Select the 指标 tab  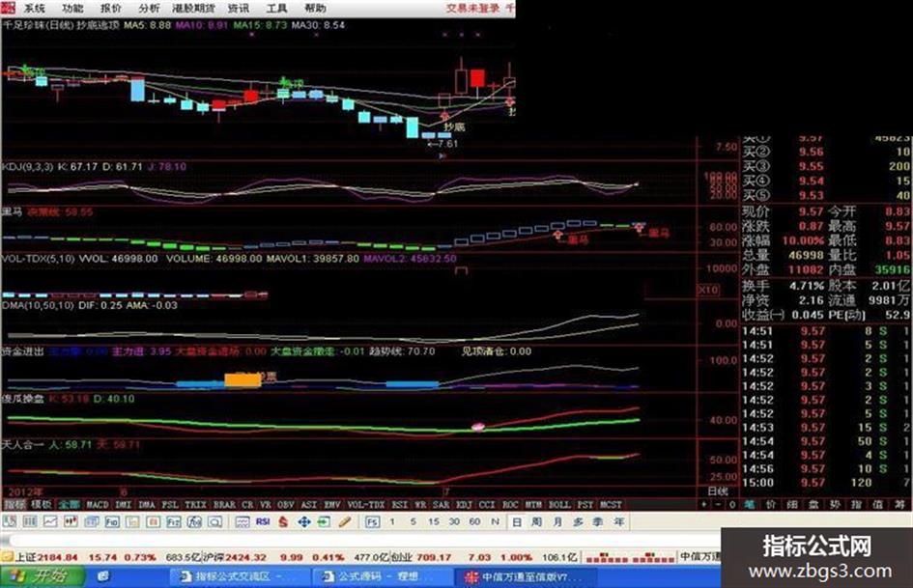point(14,504)
